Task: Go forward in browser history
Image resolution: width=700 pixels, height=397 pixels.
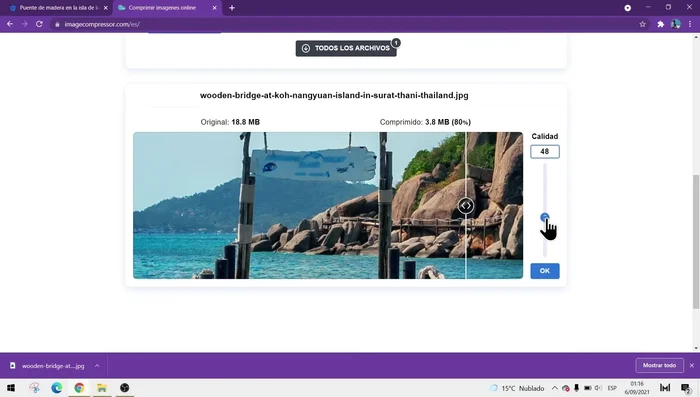Action: pyautogui.click(x=25, y=24)
